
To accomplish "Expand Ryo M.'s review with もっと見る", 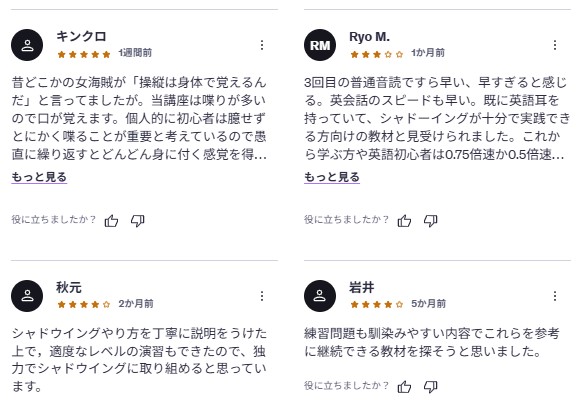I will [x=332, y=177].
